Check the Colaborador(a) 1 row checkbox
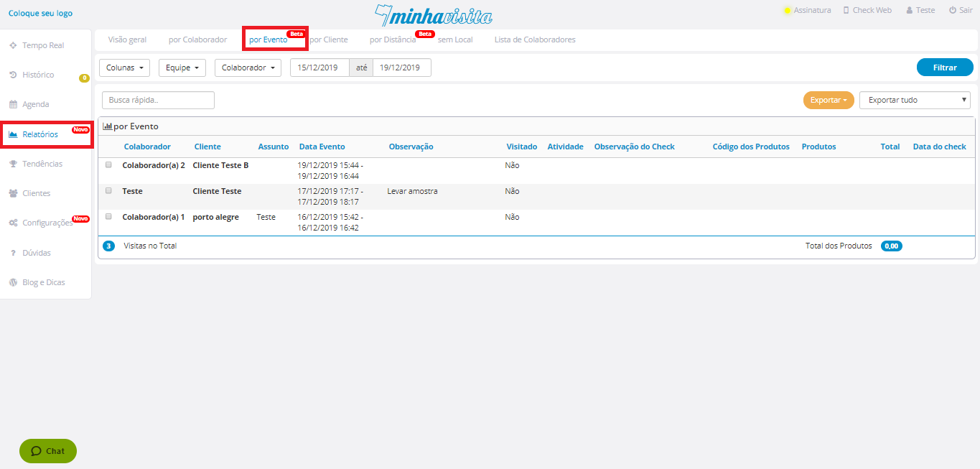Viewport: 980px width, 469px height. coord(109,216)
